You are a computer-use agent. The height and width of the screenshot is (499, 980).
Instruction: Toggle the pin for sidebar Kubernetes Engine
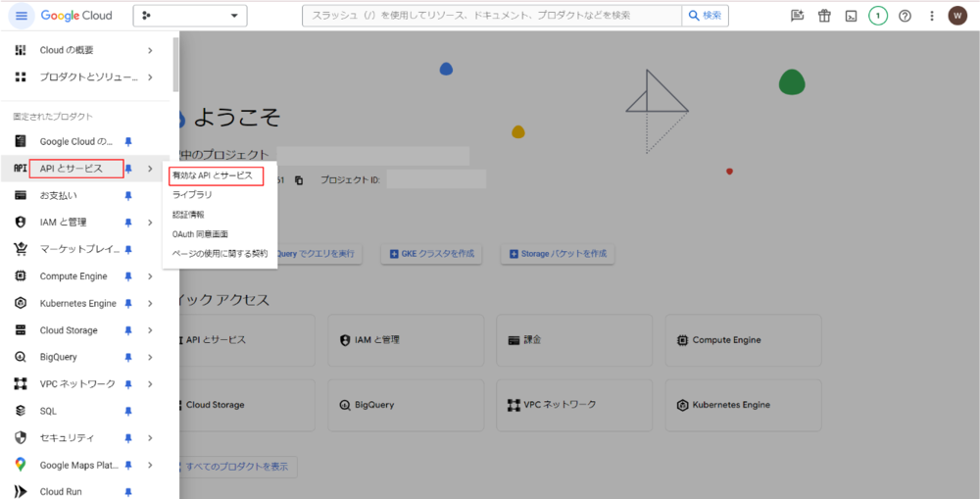click(x=128, y=303)
